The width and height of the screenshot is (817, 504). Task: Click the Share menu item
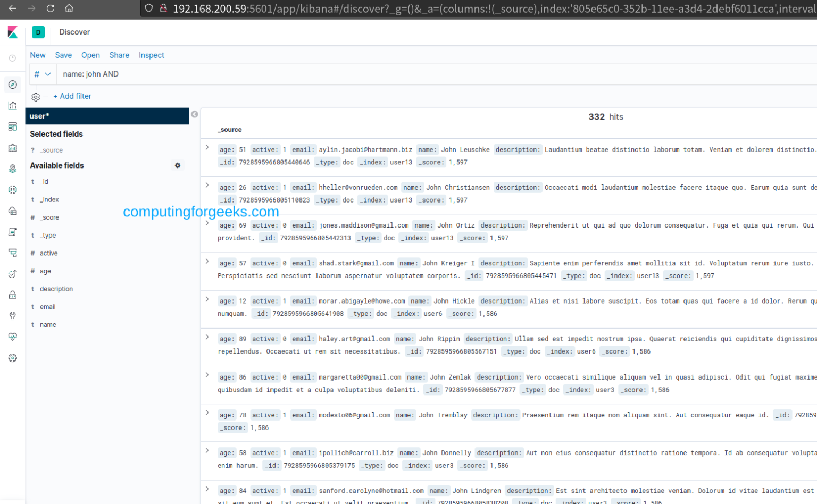119,55
